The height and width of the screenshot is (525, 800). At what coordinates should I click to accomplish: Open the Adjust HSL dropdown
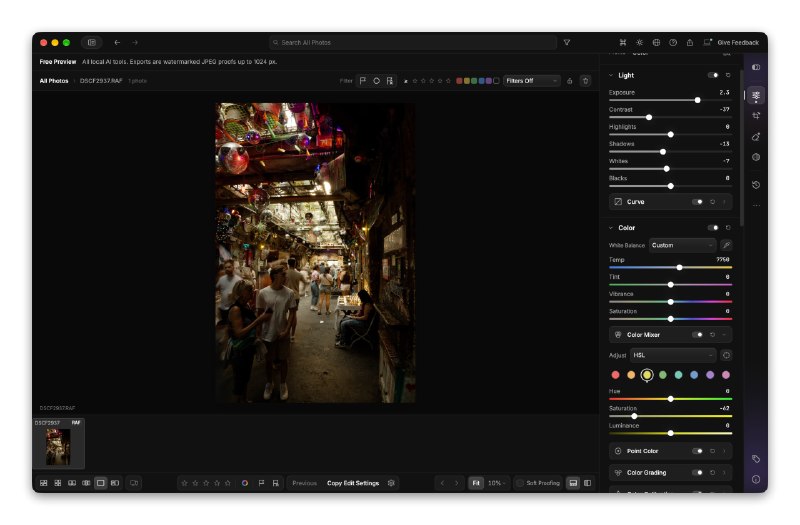tap(673, 355)
